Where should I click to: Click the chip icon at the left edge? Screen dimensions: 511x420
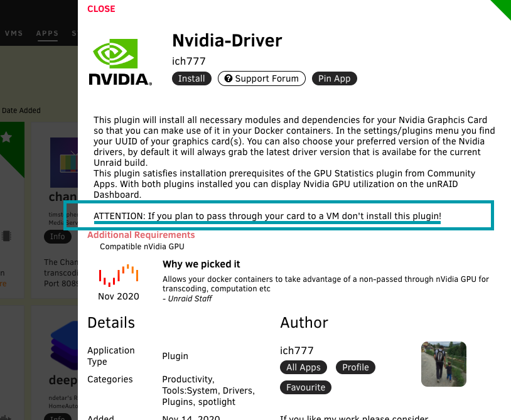tap(6, 236)
